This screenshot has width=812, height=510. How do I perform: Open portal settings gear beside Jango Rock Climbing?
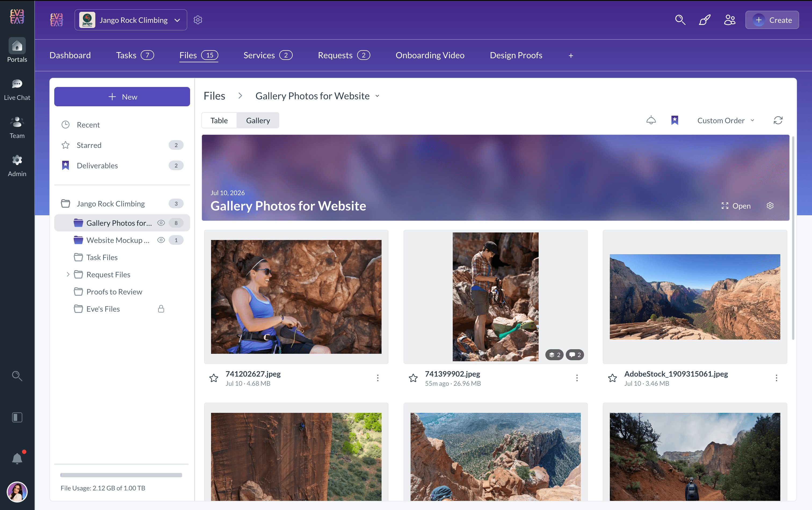198,20
